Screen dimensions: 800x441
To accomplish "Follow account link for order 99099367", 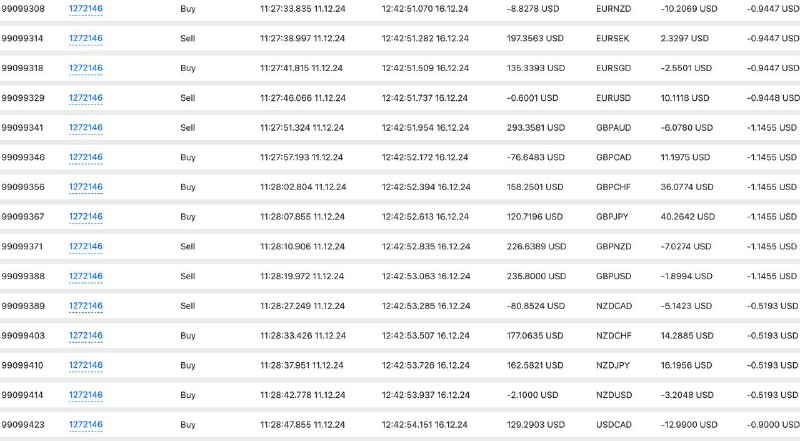I will coord(86,216).
